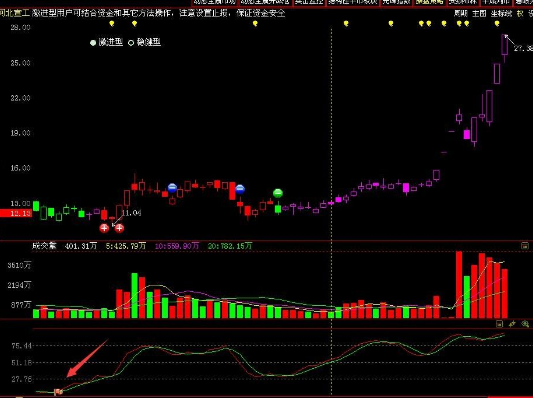Open the 坐标线 coordinate menu
533x398 pixels.
click(x=501, y=14)
